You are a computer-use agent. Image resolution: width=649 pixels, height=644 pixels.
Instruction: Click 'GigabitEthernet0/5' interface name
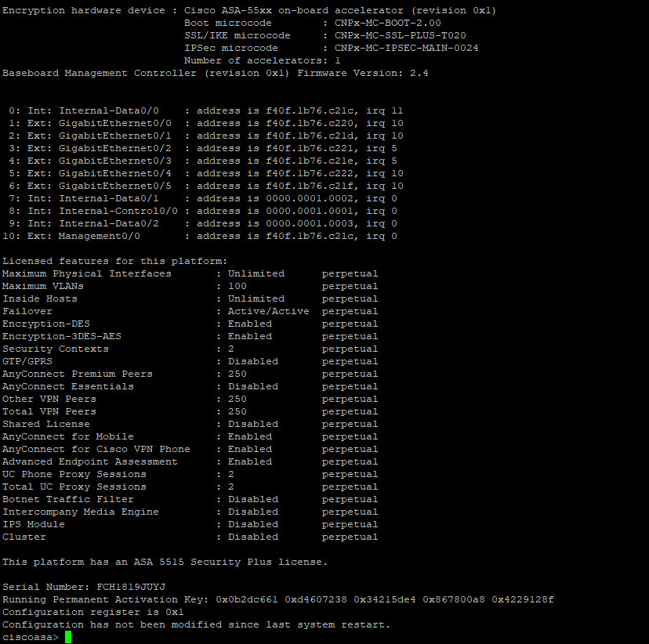(x=115, y=186)
